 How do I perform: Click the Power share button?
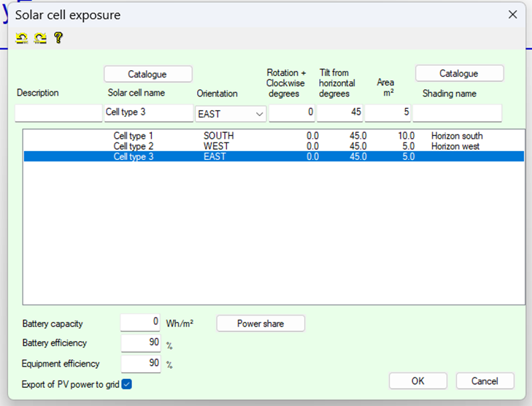tap(261, 323)
